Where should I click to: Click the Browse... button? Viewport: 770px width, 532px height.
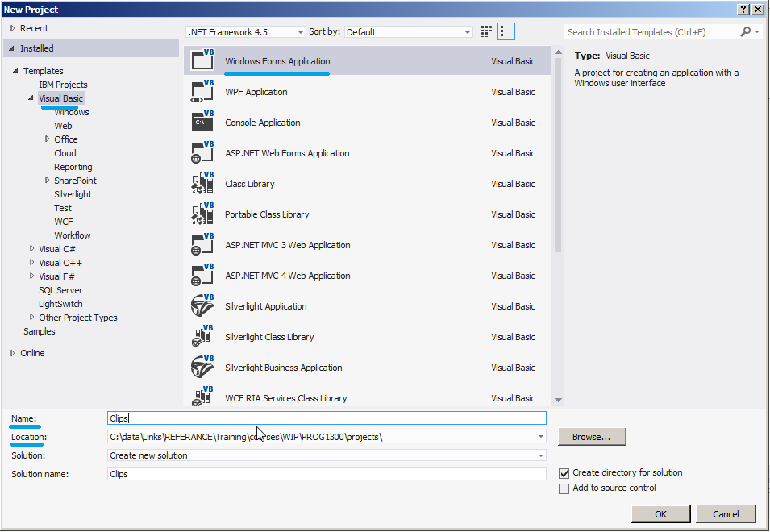click(591, 437)
